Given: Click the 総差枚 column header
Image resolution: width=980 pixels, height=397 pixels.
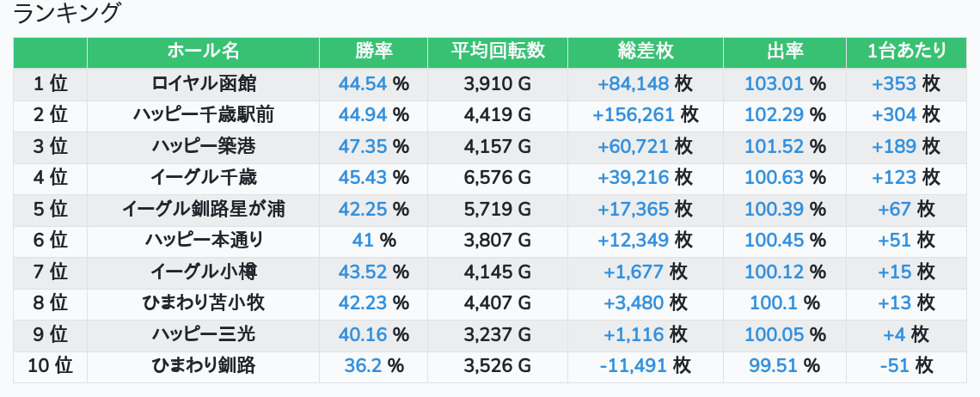Looking at the screenshot, I should coord(645,52).
